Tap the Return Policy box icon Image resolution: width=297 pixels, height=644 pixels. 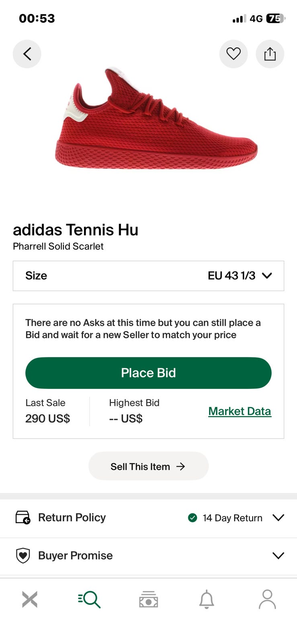tap(23, 517)
